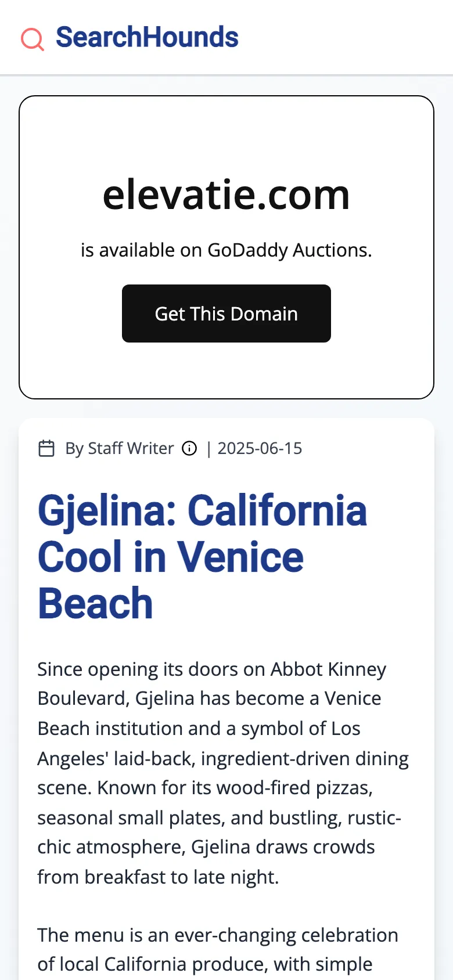Viewport: 453px width, 980px height.
Task: Select the By Staff Writer byline
Action: click(x=119, y=449)
